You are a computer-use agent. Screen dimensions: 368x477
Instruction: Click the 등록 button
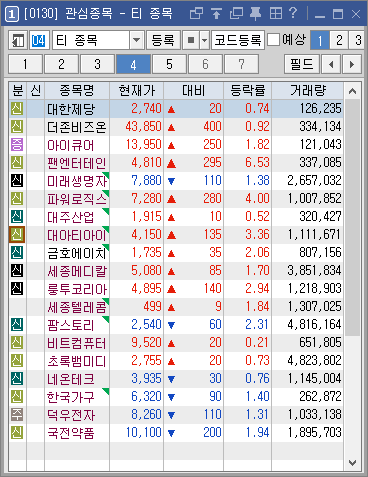pos(163,41)
